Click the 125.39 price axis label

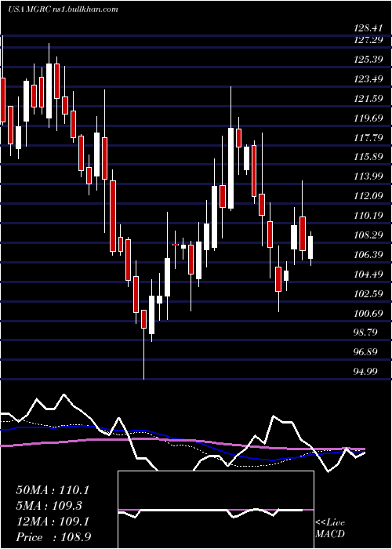[367, 60]
